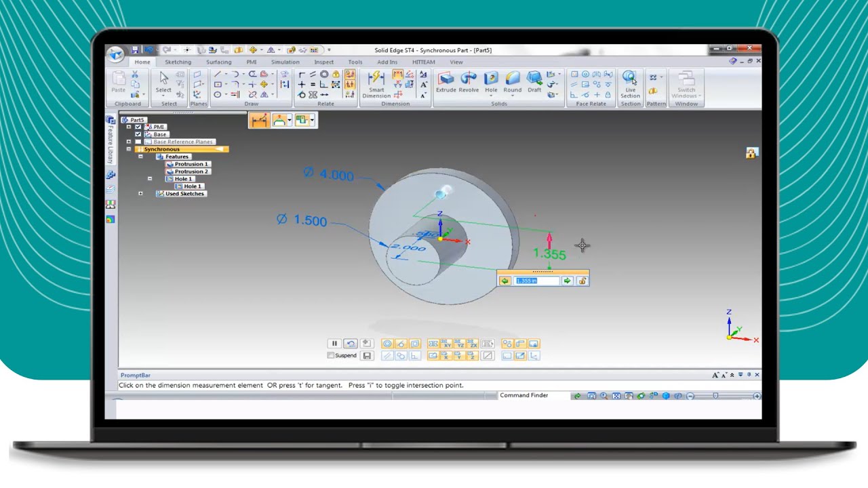Screen dimensions: 868x488
Task: Click the Concentric relate icon
Action: coord(324,74)
